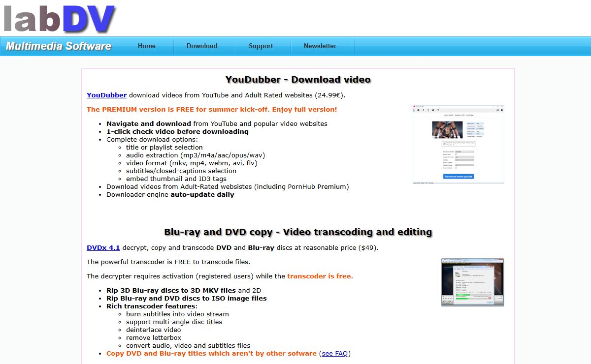Open the YouDubber screenshot thumbnail
Viewport: 591px width, 364px height.
tap(458, 144)
